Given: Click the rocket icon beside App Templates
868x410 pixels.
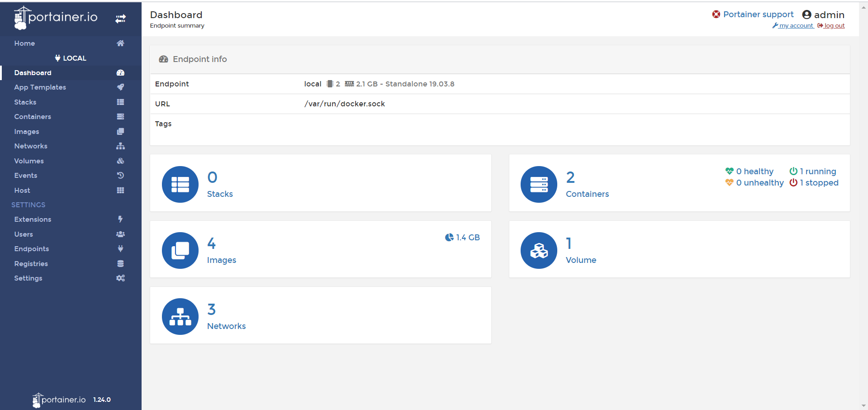Looking at the screenshot, I should (x=120, y=87).
